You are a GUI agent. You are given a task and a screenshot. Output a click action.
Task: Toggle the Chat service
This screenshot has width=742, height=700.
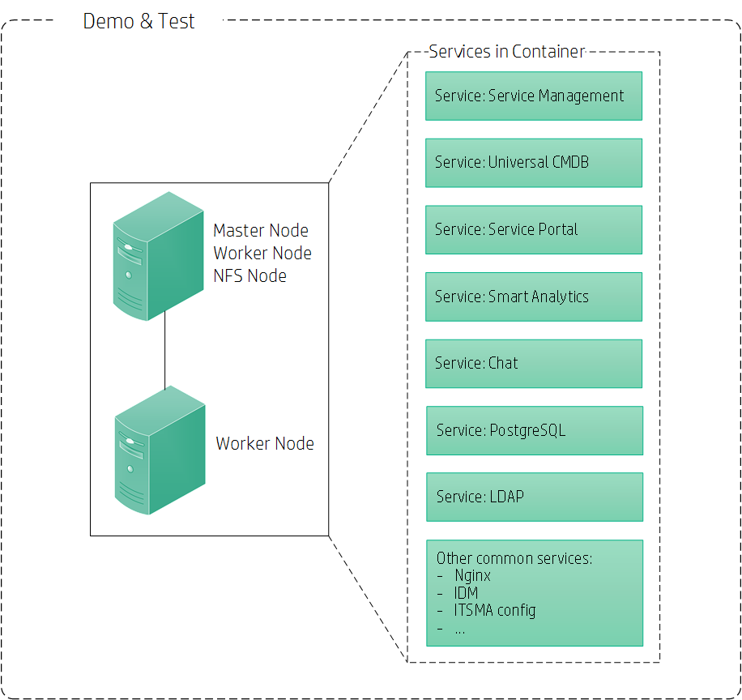pos(533,363)
